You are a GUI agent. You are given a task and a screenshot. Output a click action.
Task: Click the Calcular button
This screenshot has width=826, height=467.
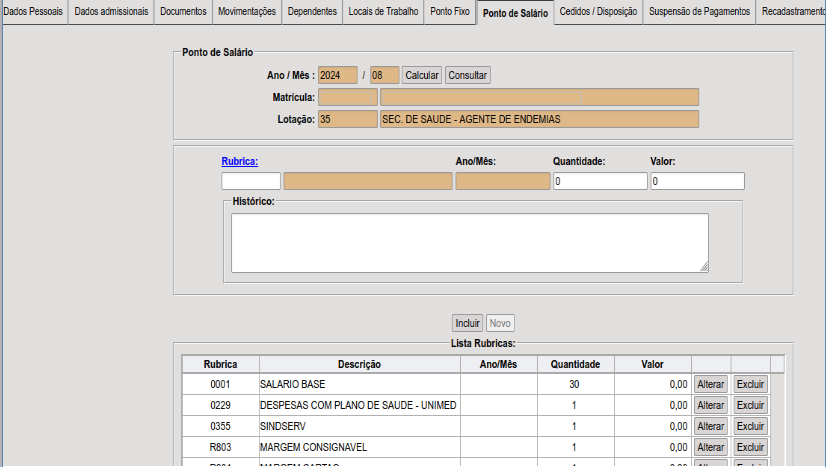tap(422, 75)
